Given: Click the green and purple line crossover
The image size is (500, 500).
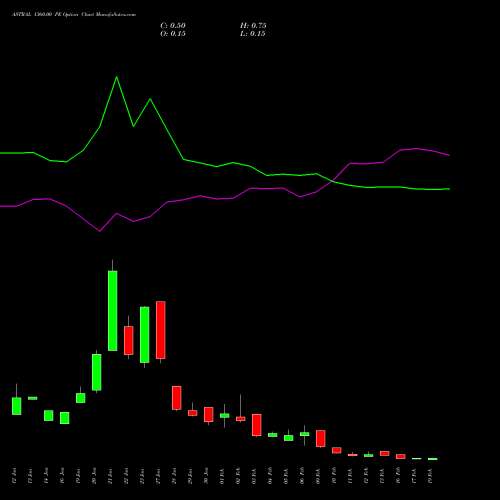Looking at the screenshot, I should [x=332, y=181].
